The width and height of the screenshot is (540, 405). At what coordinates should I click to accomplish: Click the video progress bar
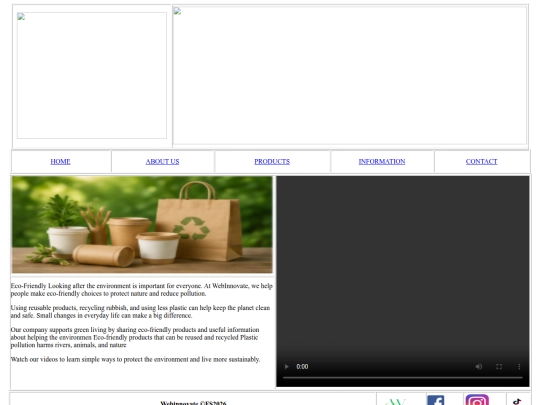[x=403, y=377]
